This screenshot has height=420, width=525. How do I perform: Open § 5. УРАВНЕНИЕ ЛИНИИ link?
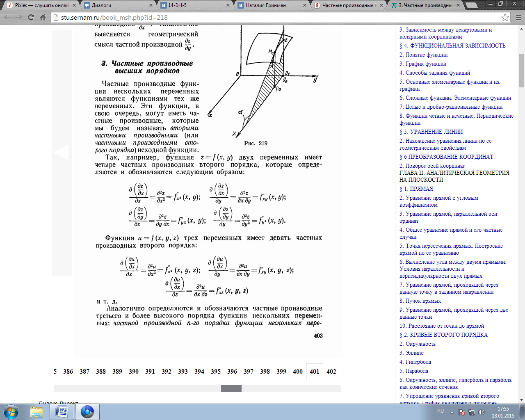coord(431,132)
